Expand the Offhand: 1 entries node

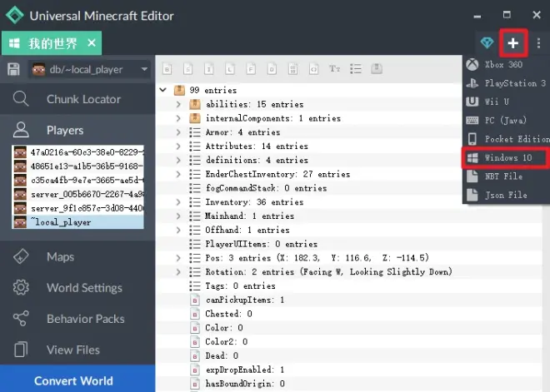coord(178,230)
